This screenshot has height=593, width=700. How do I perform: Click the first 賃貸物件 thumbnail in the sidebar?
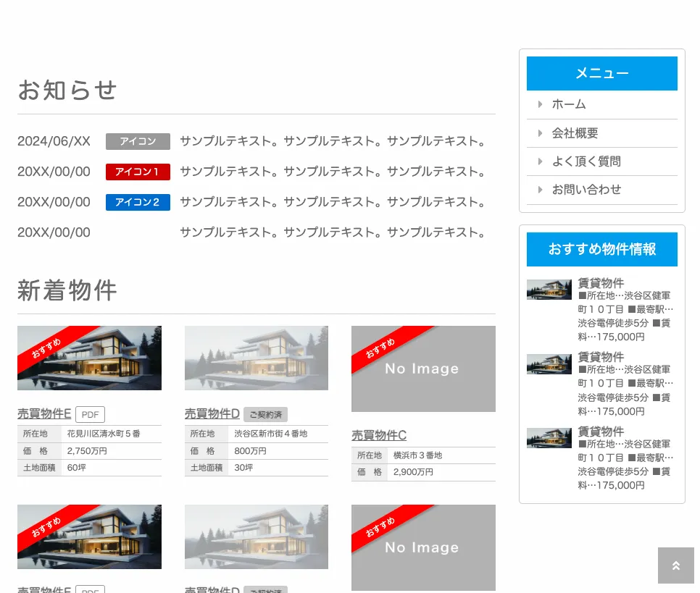click(549, 290)
